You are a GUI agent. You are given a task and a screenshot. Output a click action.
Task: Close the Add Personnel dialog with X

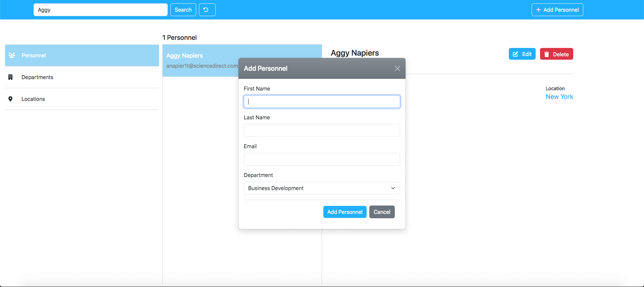point(397,68)
